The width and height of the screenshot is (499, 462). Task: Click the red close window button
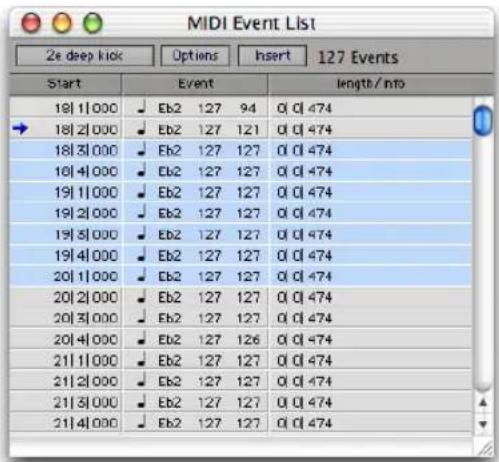click(x=31, y=23)
